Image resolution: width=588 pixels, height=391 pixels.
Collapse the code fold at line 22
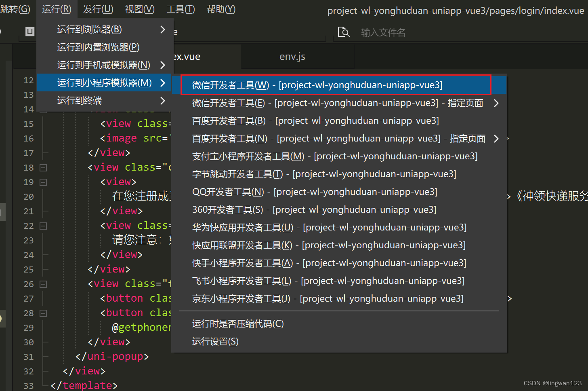43,226
